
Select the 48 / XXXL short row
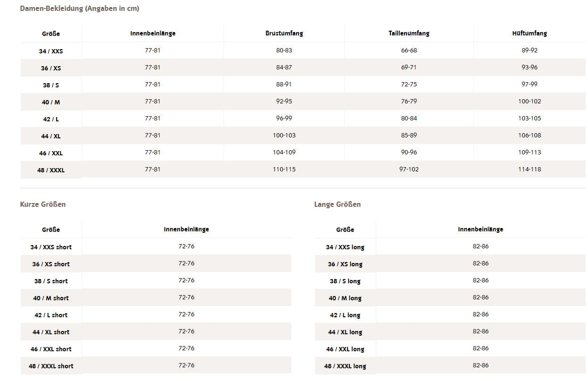click(x=156, y=365)
